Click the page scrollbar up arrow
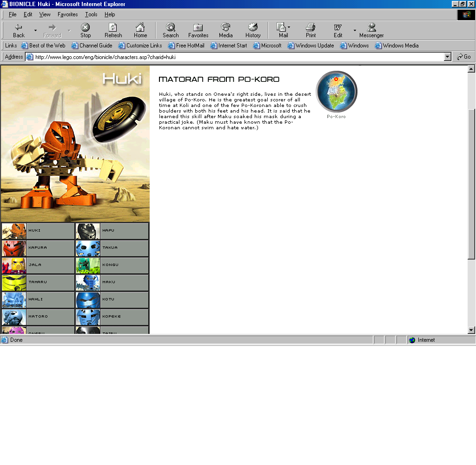Viewport: 476px width, 465px height. pyautogui.click(x=471, y=69)
